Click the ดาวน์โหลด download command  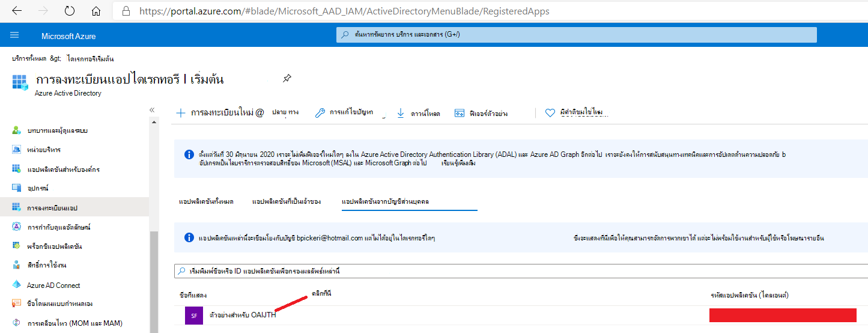[425, 113]
